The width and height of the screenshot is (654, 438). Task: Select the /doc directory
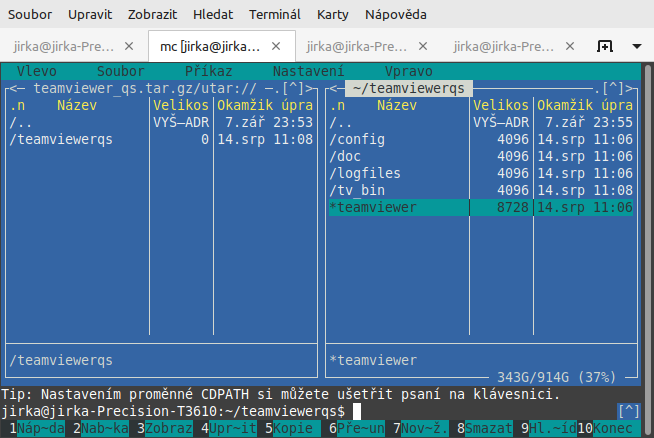(481, 156)
